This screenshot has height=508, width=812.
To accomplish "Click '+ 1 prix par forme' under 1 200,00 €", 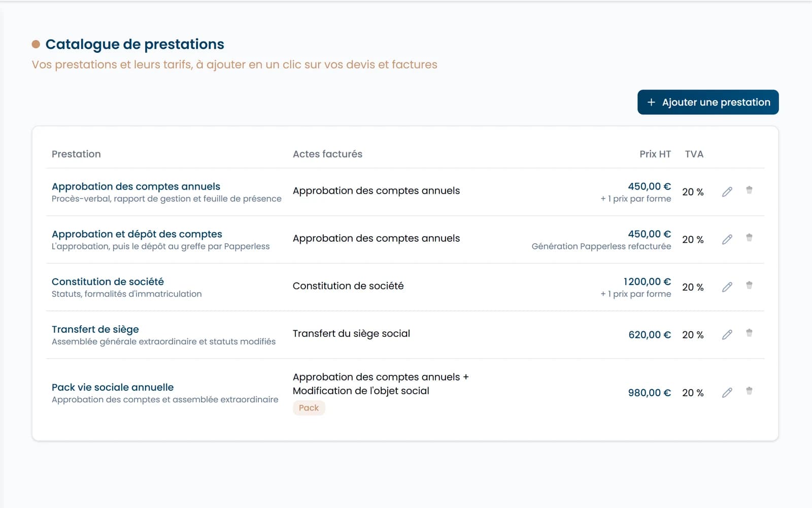I will [636, 294].
